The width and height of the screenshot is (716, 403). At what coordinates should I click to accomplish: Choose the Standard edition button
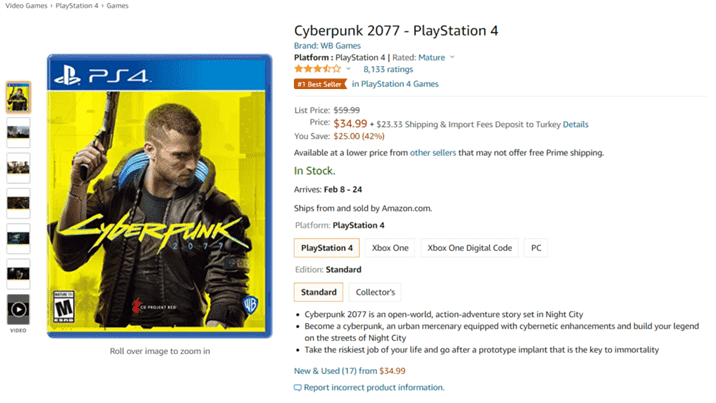(x=318, y=292)
